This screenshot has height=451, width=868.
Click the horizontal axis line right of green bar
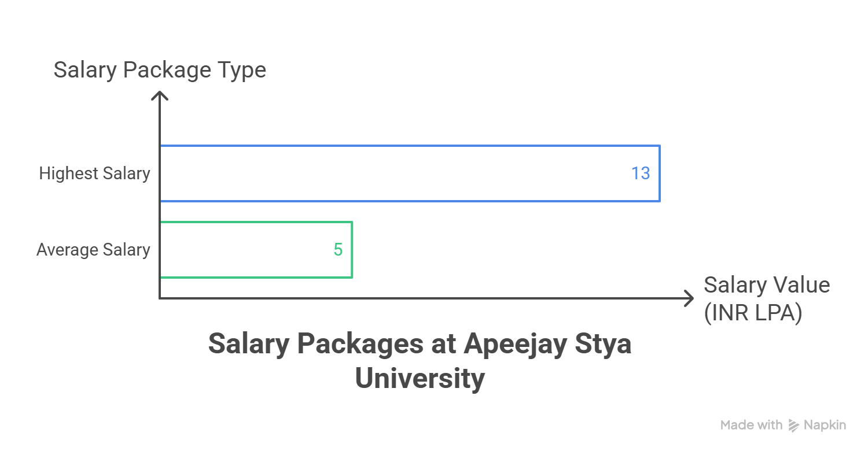click(521, 298)
